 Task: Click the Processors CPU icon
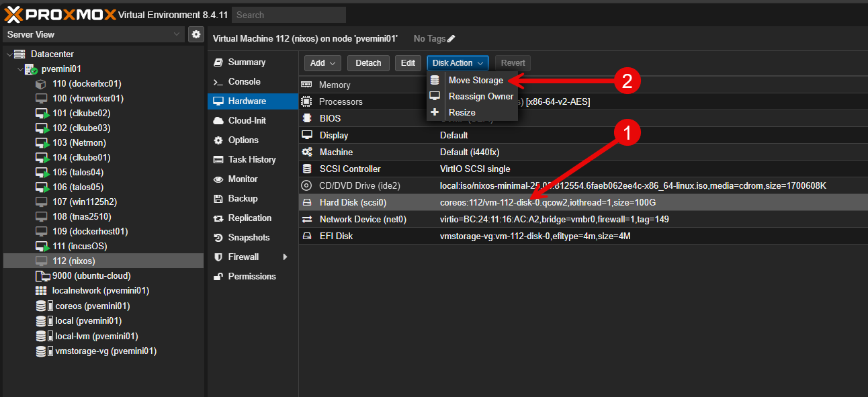[307, 101]
